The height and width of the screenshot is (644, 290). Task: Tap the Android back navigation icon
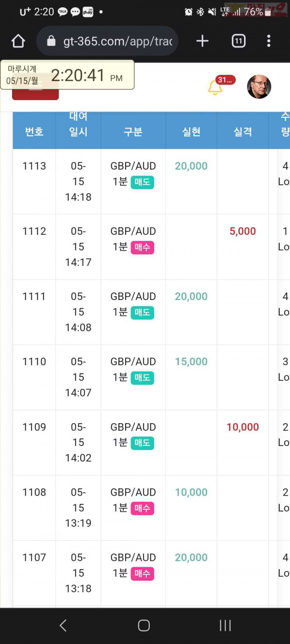pos(63,626)
